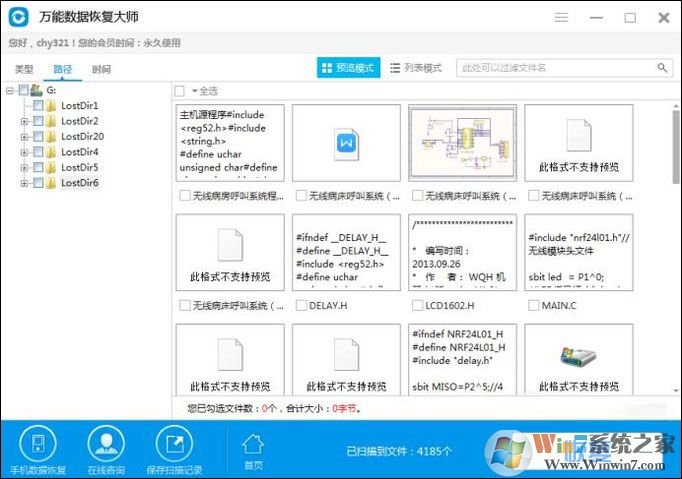Image resolution: width=682 pixels, height=479 pixels.
Task: Click the file list vertical scrollbar thumb
Action: click(x=675, y=147)
